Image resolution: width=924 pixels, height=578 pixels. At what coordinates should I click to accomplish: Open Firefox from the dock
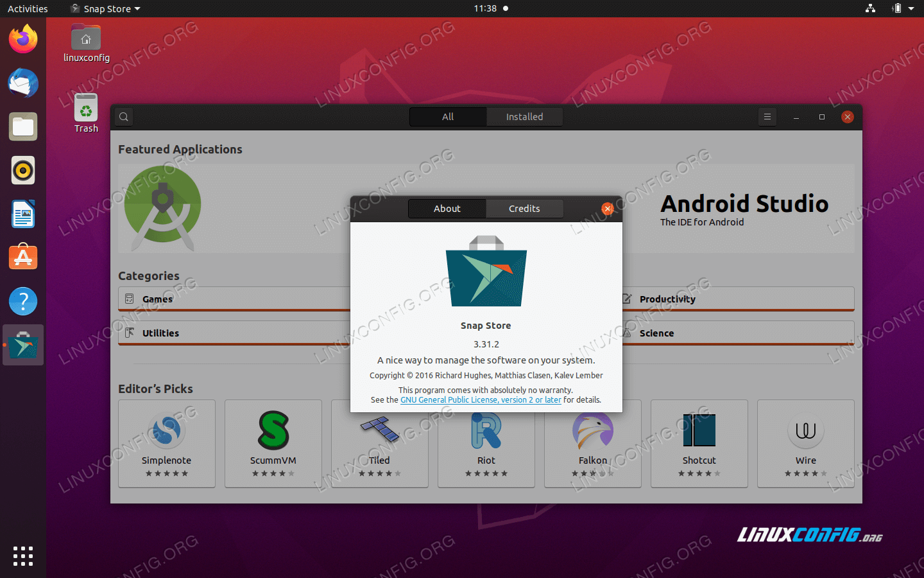(x=23, y=39)
